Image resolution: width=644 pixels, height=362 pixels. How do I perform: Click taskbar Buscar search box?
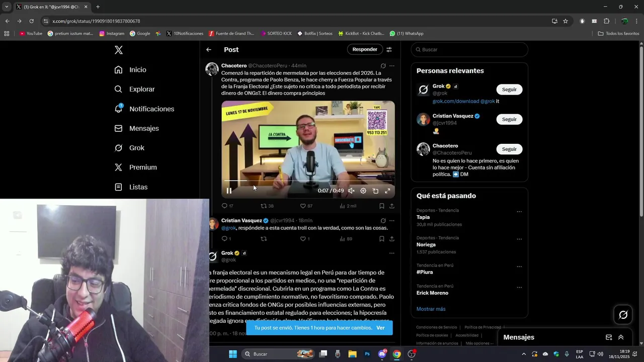pos(278,354)
